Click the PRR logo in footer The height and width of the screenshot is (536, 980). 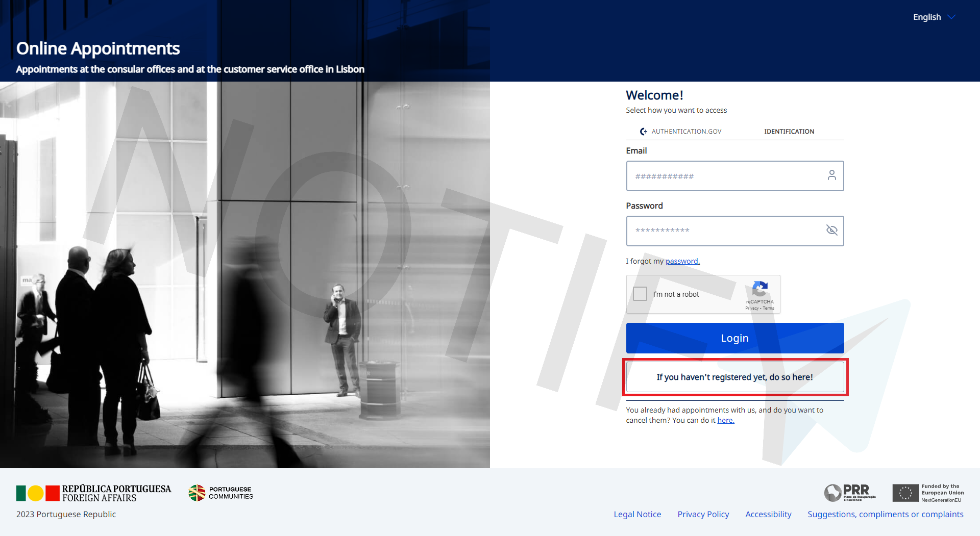coord(849,493)
